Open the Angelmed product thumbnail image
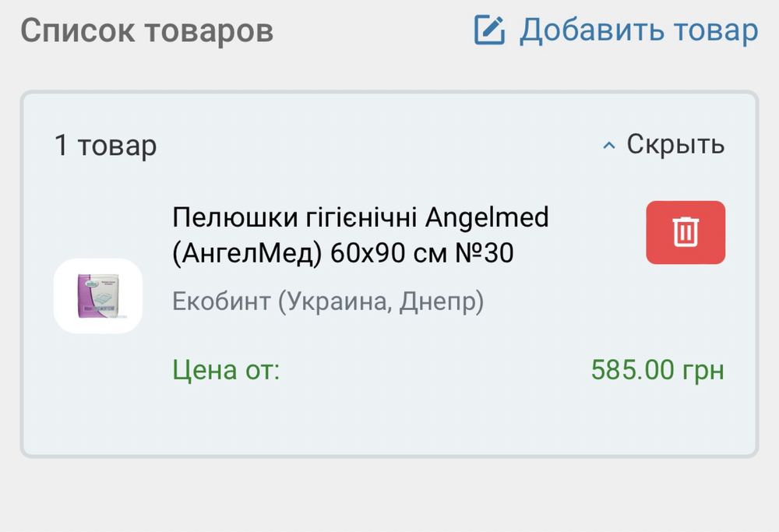 (98, 297)
